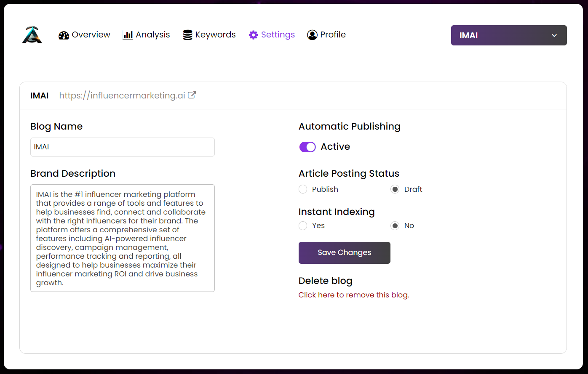
Task: Click the Keywords database stack icon
Action: [187, 35]
